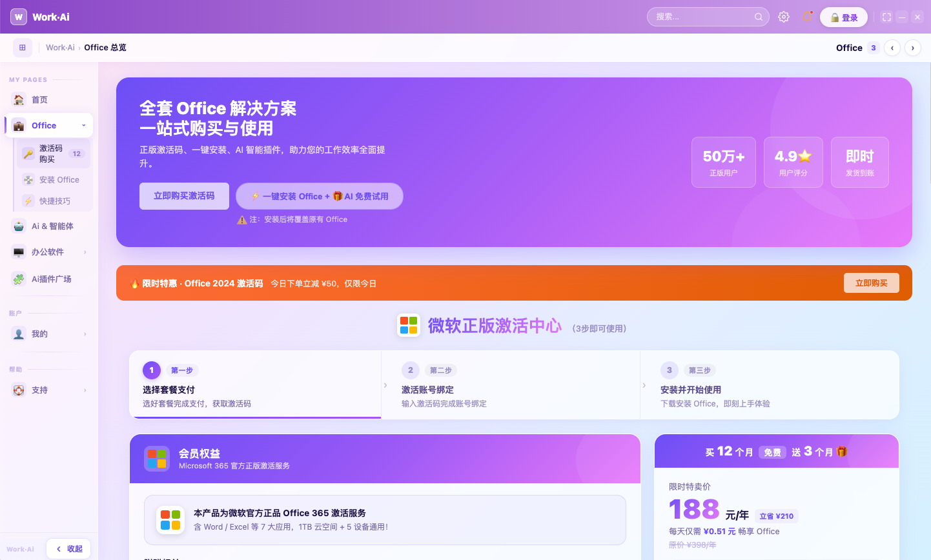Click the key icon beside 激活码购买
Viewport: 931px width, 560px height.
(x=28, y=154)
